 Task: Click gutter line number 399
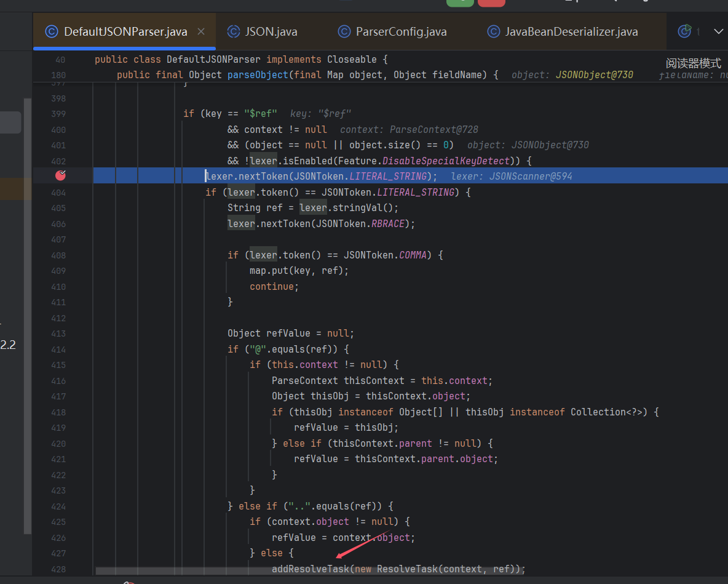[58, 114]
